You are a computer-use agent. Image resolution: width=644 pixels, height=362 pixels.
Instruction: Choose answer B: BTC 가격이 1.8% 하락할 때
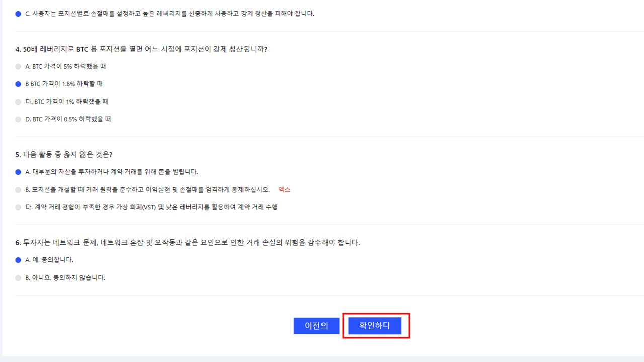coord(18,84)
